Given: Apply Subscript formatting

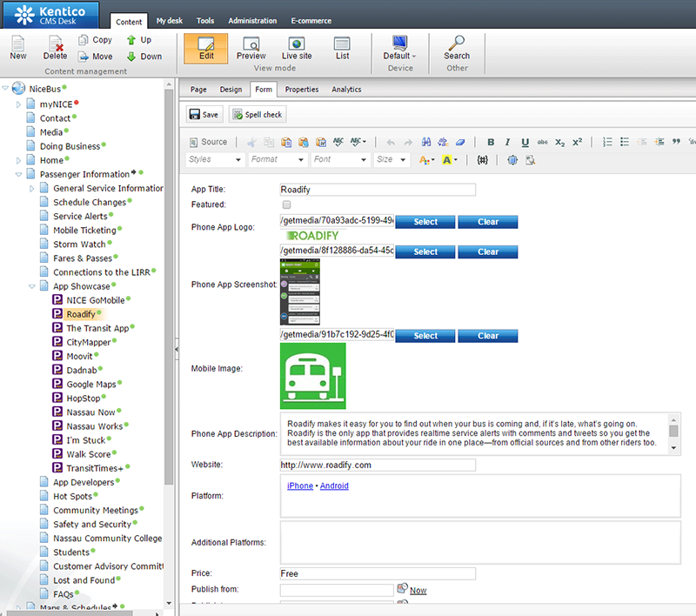Looking at the screenshot, I should tap(559, 142).
